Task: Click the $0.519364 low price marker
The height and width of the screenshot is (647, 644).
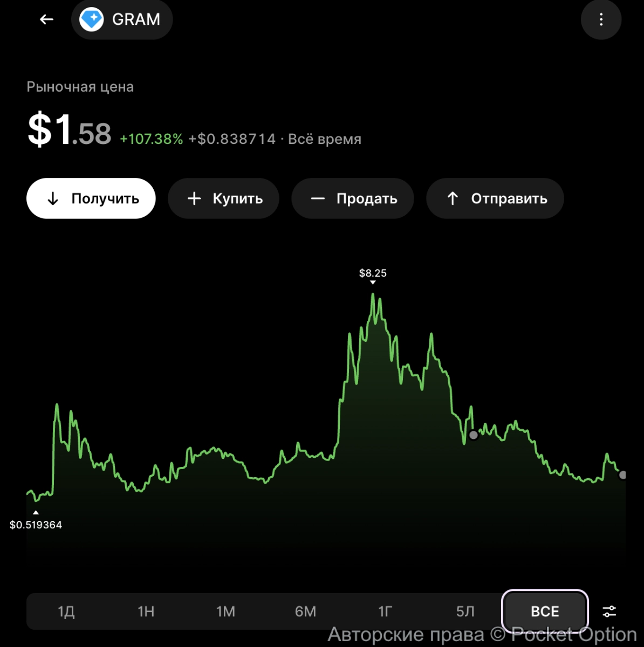Action: coord(36,525)
